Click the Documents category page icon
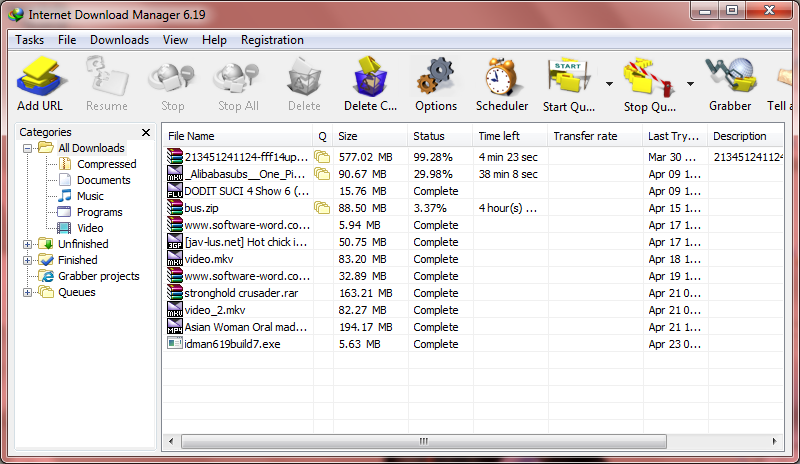 pos(65,180)
